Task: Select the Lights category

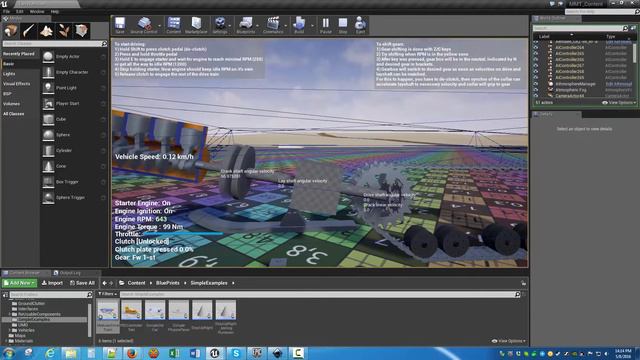Action: pos(9,74)
